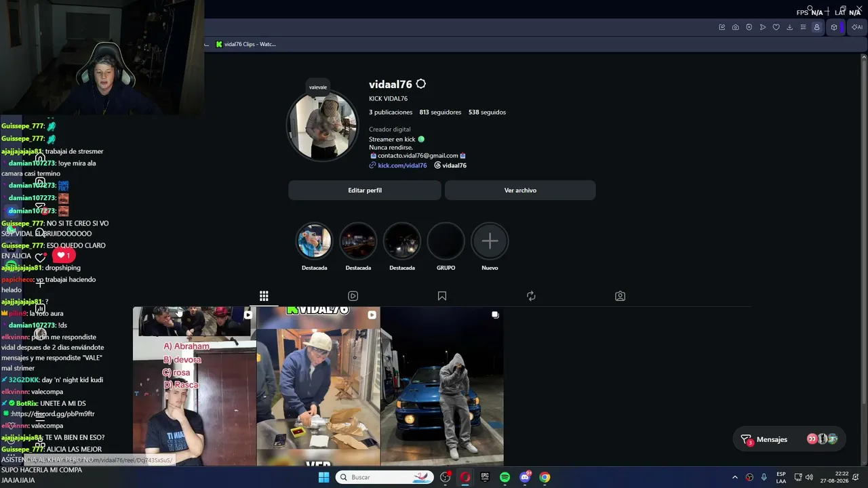Viewport: 868px width, 488px height.
Task: Expand the Mensajes messages panel
Action: click(x=791, y=439)
